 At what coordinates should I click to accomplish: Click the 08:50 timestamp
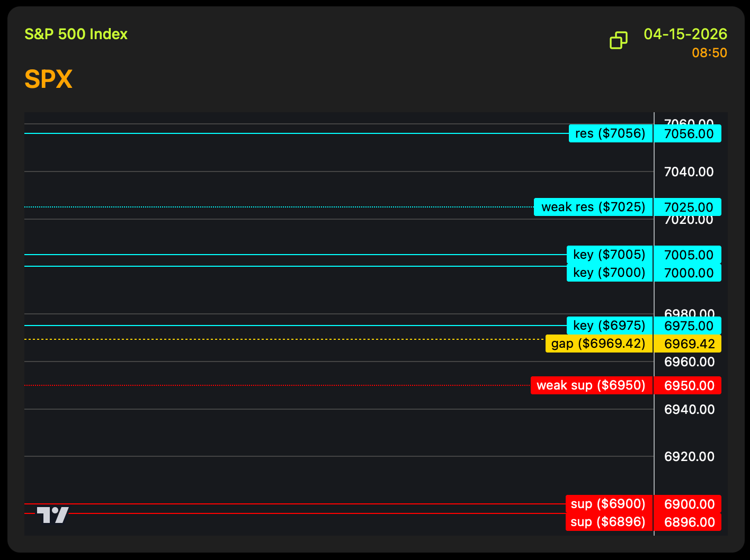tap(710, 53)
